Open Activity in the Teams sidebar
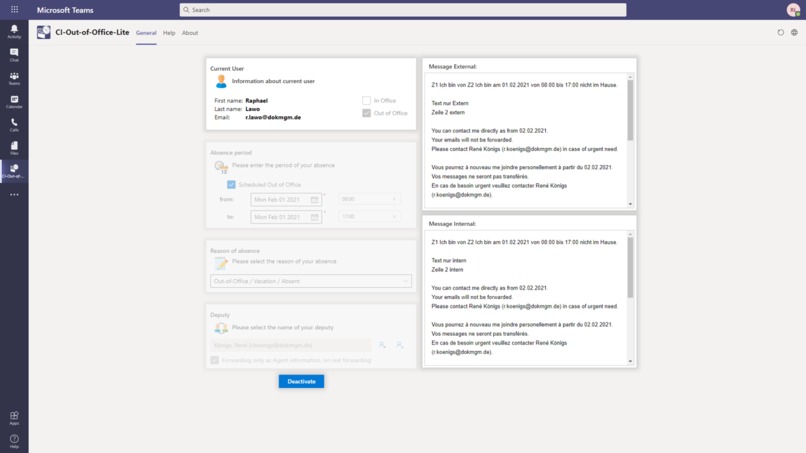 click(x=14, y=31)
